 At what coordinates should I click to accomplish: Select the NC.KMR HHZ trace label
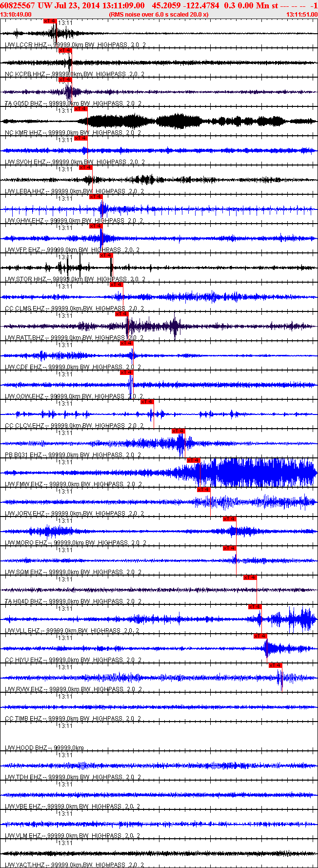point(73,133)
